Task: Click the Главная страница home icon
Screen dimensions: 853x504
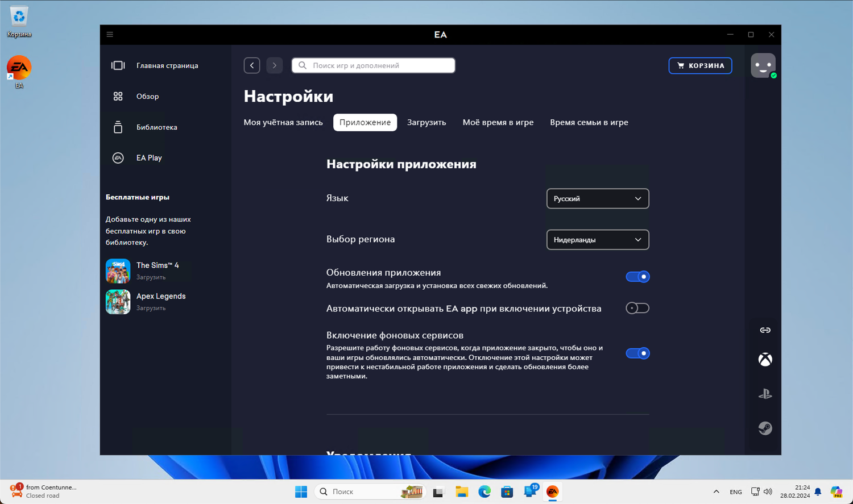Action: coord(118,65)
